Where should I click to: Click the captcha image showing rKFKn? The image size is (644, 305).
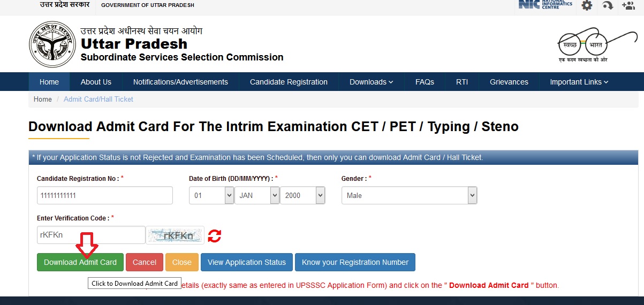(175, 235)
